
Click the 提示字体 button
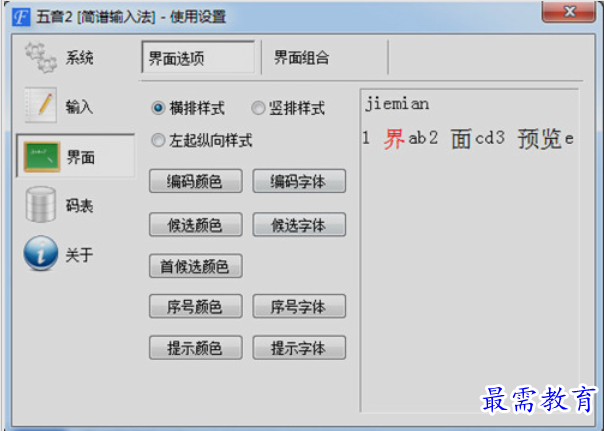coord(299,348)
